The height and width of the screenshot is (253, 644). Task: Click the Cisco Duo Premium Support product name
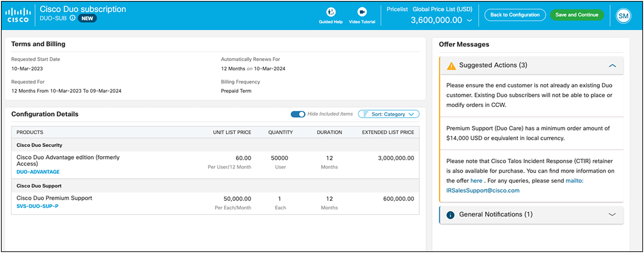point(54,198)
